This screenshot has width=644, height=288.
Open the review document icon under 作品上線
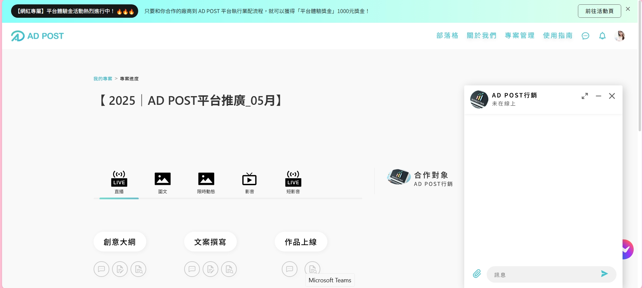[312, 268]
